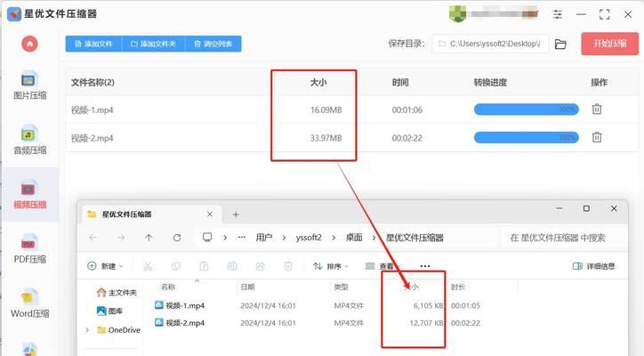Click the Rename icon in Explorer toolbar
This screenshot has width=644, height=356.
[x=232, y=266]
